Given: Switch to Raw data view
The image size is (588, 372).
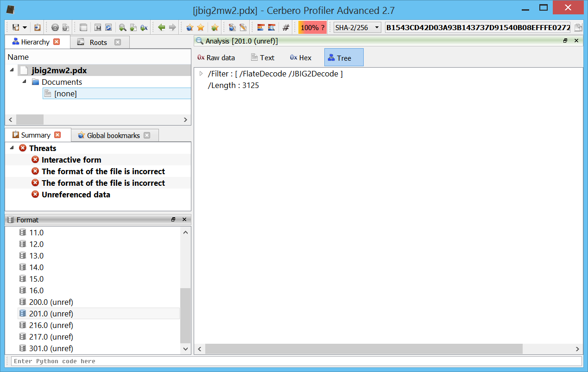Looking at the screenshot, I should (216, 58).
